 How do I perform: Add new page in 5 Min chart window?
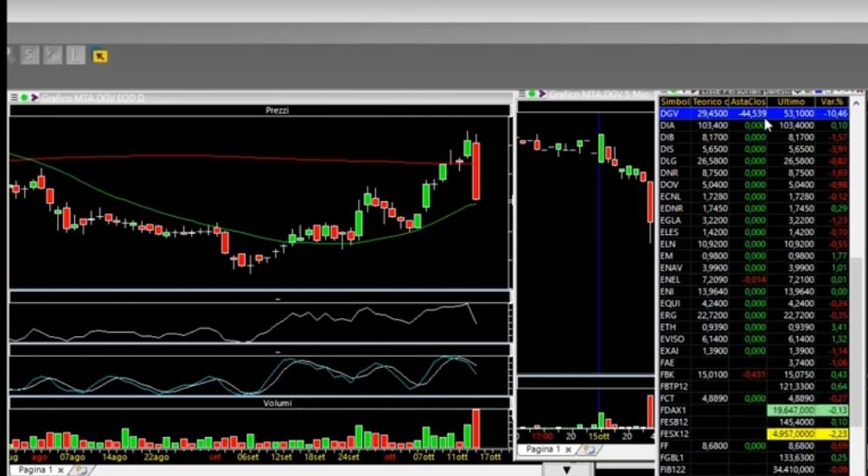click(x=588, y=450)
